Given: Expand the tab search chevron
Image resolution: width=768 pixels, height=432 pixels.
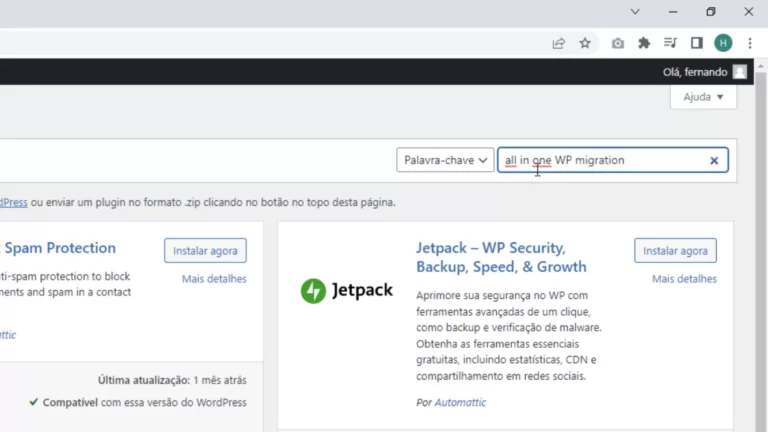Looking at the screenshot, I should point(635,12).
